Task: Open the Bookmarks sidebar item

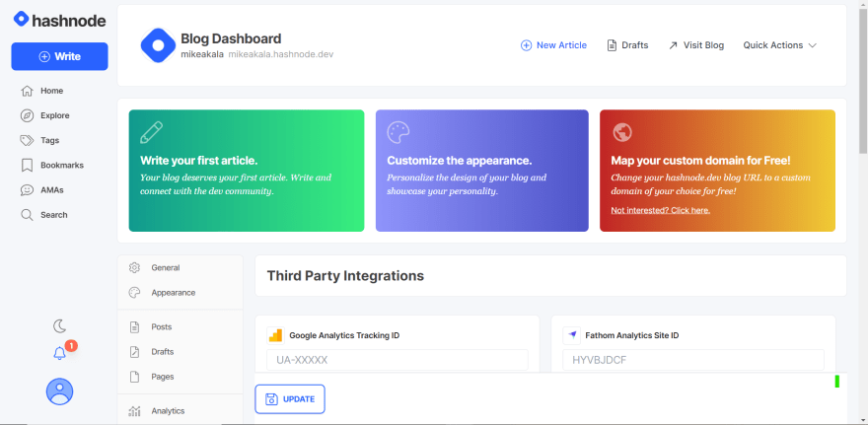Action: [52, 165]
